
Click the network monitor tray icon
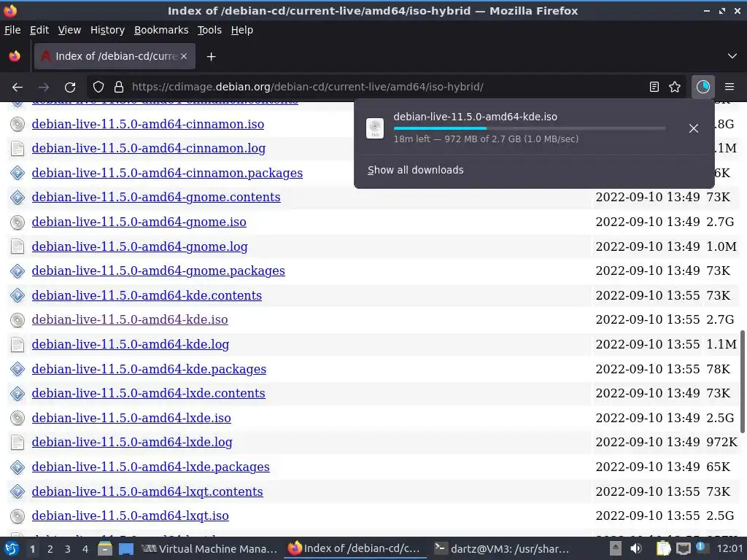coord(683,549)
